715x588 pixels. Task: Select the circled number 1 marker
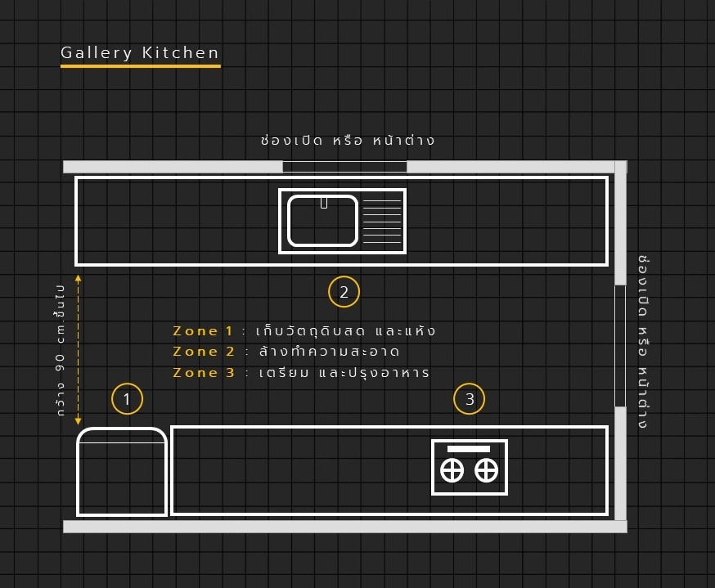point(128,399)
